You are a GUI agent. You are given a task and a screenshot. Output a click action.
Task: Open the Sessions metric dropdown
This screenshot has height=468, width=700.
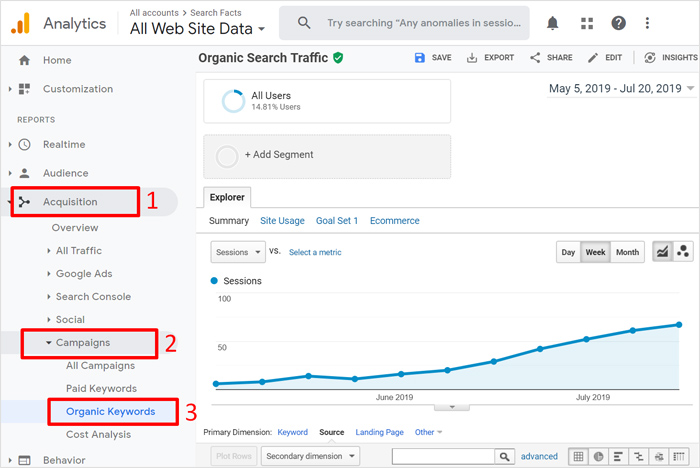(237, 252)
